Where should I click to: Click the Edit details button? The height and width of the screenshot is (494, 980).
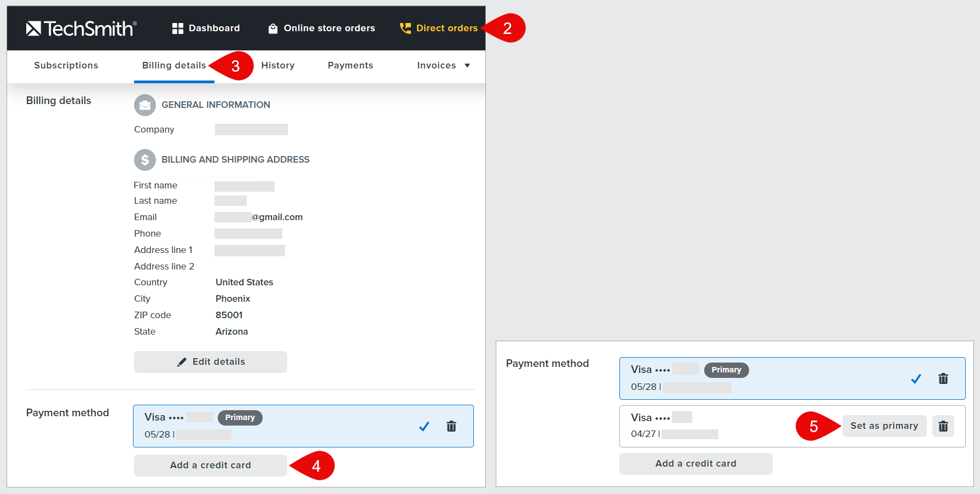[211, 362]
